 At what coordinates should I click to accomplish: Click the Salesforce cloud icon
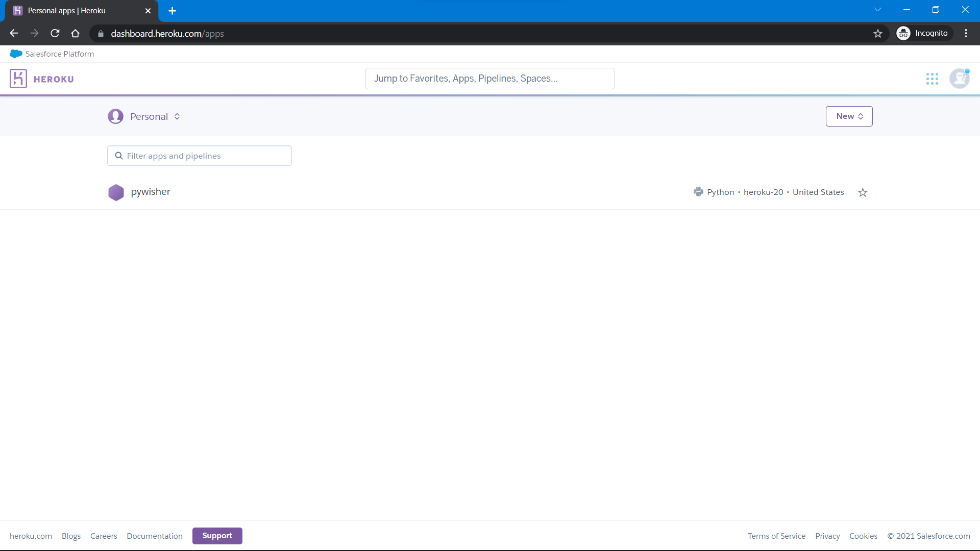click(16, 54)
